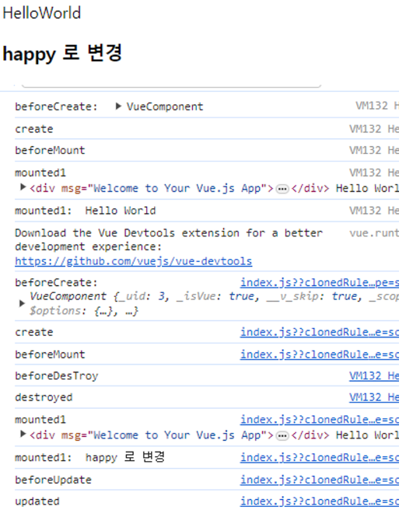Open index.js source link beside second mounted1
The image size is (420, 517).
[x=320, y=420]
